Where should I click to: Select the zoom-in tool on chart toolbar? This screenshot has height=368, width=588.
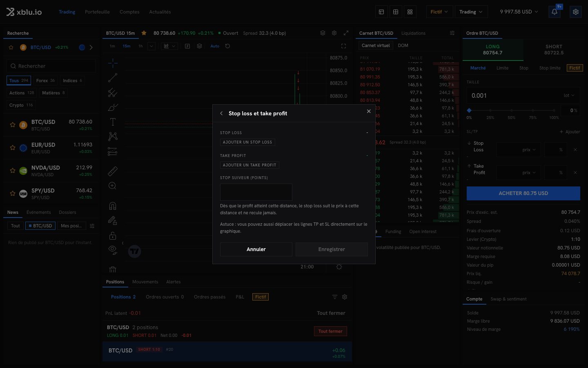pyautogui.click(x=113, y=186)
